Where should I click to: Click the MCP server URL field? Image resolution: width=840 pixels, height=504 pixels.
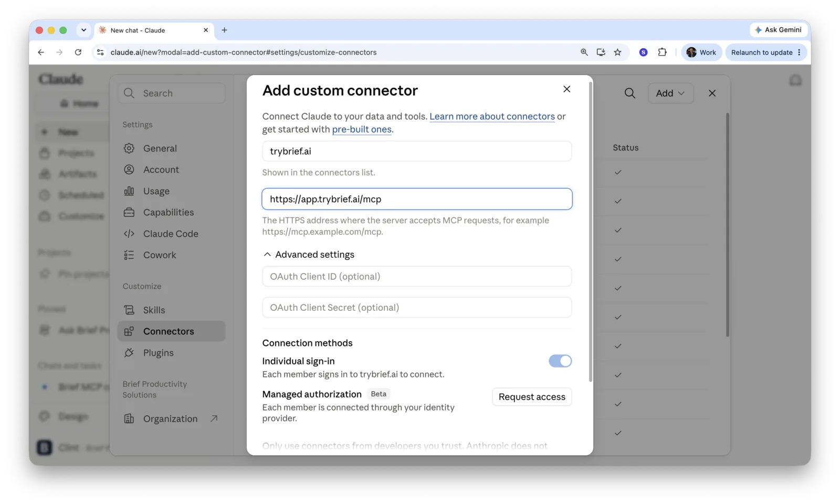click(417, 199)
